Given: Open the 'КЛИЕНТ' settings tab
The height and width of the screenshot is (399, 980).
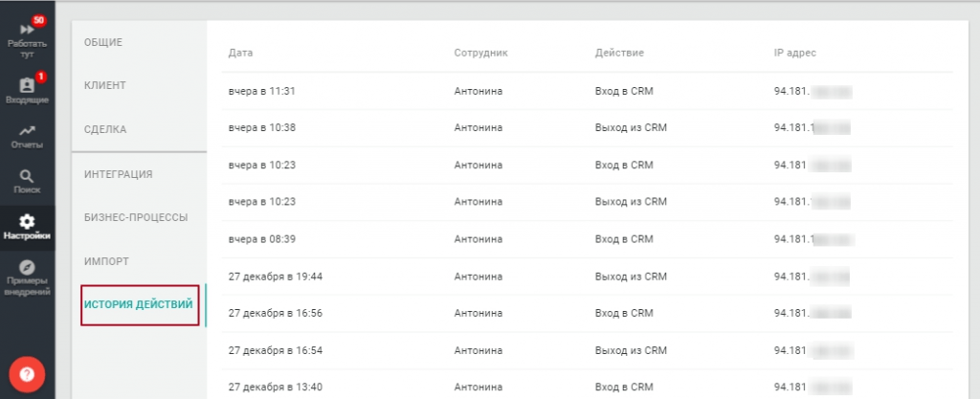Looking at the screenshot, I should [x=105, y=85].
